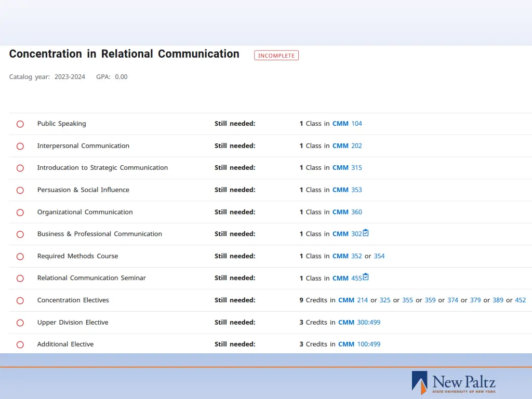
Task: Click Still needed in the Concentration Electives row
Action: (235, 300)
